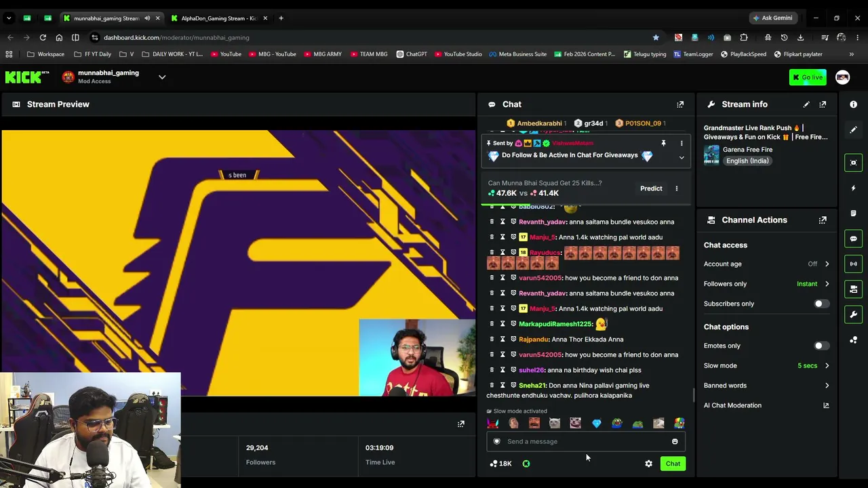Click the Kick logo

(27, 77)
